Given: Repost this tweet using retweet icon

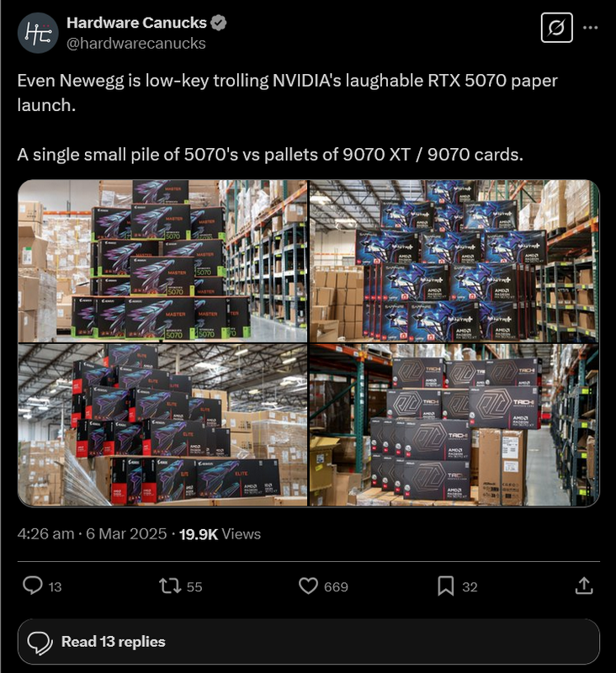Looking at the screenshot, I should pos(171,586).
